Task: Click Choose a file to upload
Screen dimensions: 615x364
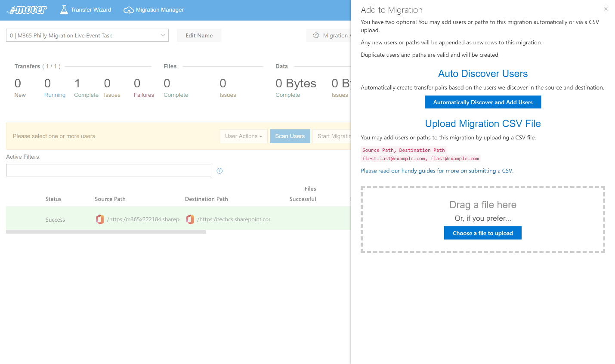Action: click(x=482, y=233)
